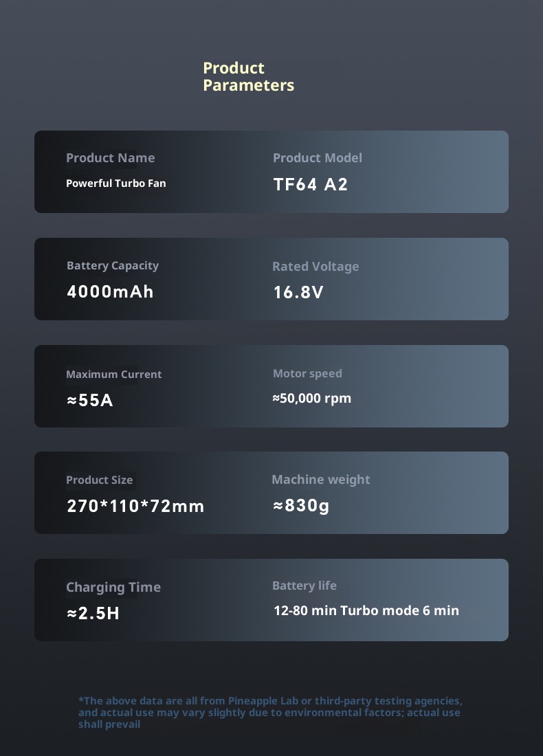Click the Product Size label

click(99, 480)
